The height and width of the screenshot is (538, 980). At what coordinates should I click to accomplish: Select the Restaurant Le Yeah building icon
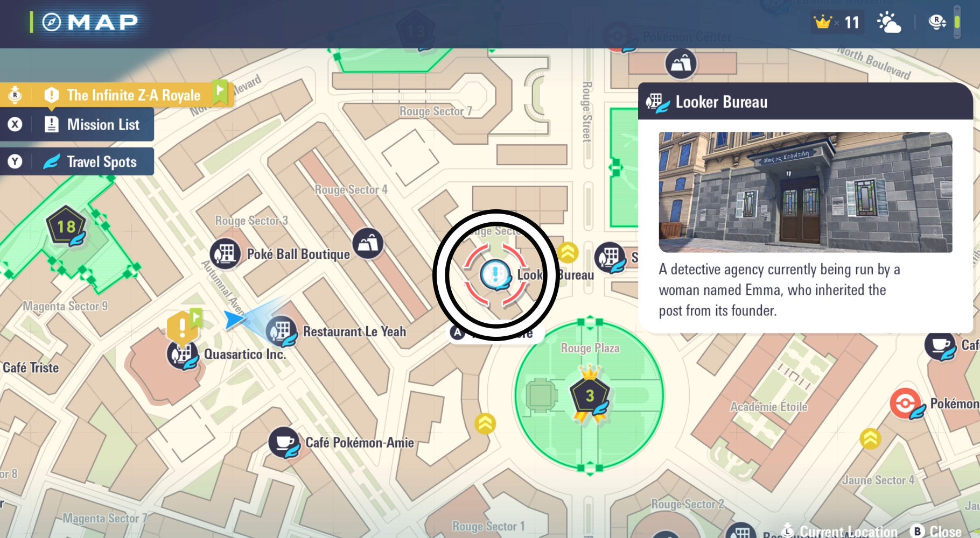tap(281, 330)
